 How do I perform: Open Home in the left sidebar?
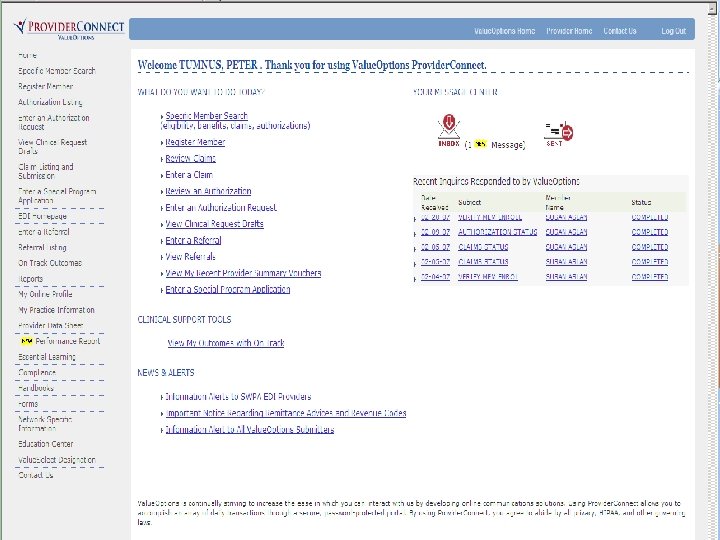coord(28,55)
